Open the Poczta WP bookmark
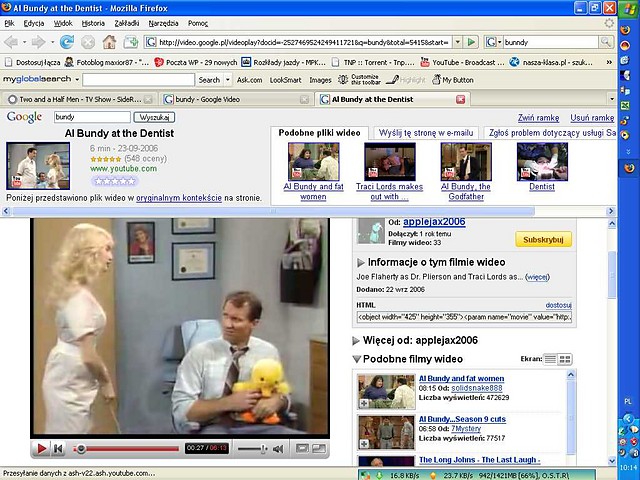Image resolution: width=640 pixels, height=480 pixels. tap(196, 62)
